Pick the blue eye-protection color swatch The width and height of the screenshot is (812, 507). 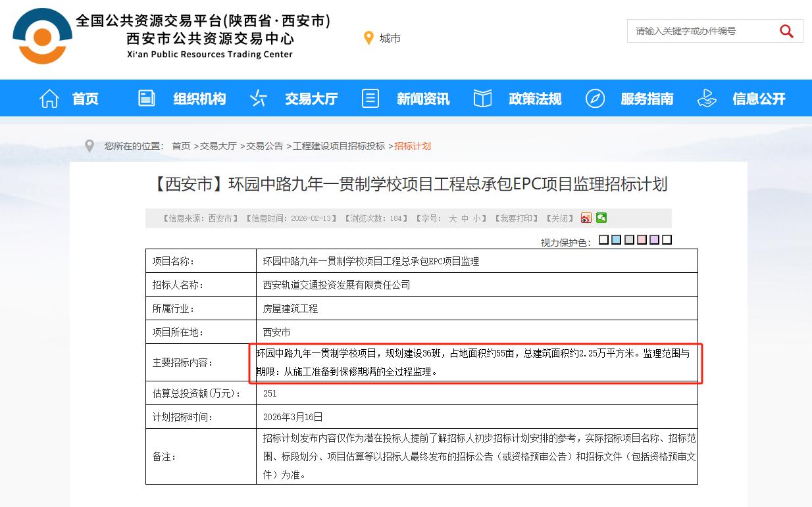(x=616, y=239)
